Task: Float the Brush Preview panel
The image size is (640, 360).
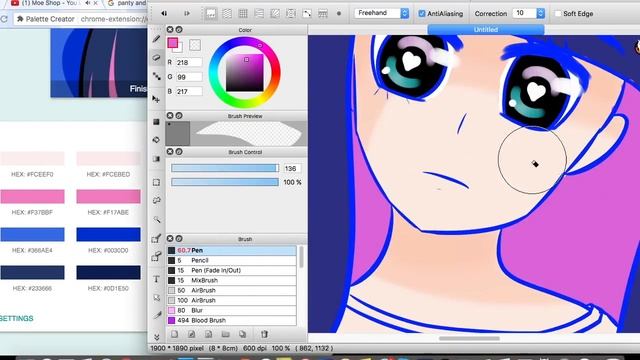Action: tap(179, 116)
